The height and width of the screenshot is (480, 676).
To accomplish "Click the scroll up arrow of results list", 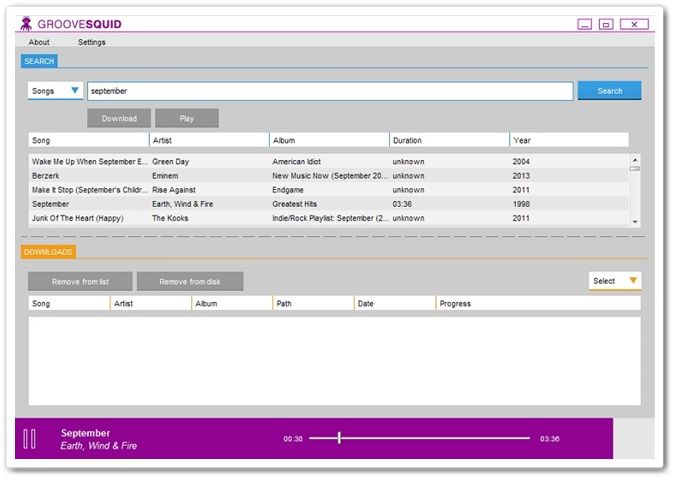I will pos(635,160).
